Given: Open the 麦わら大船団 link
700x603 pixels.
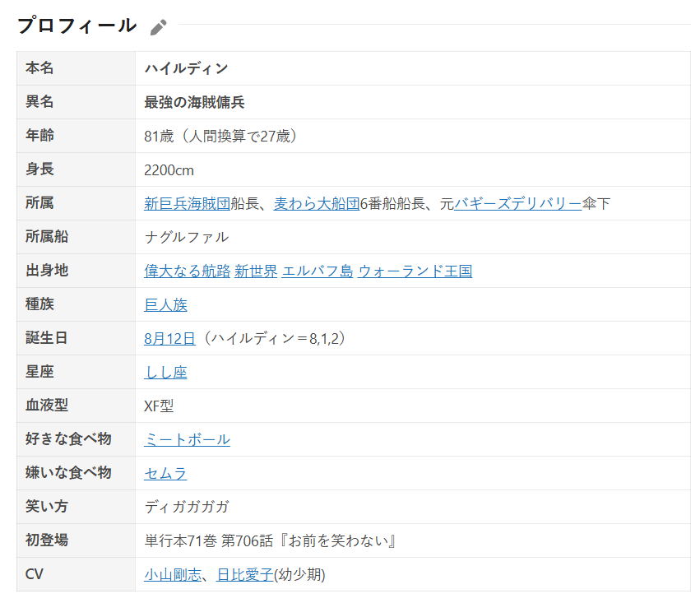Looking at the screenshot, I should [317, 203].
